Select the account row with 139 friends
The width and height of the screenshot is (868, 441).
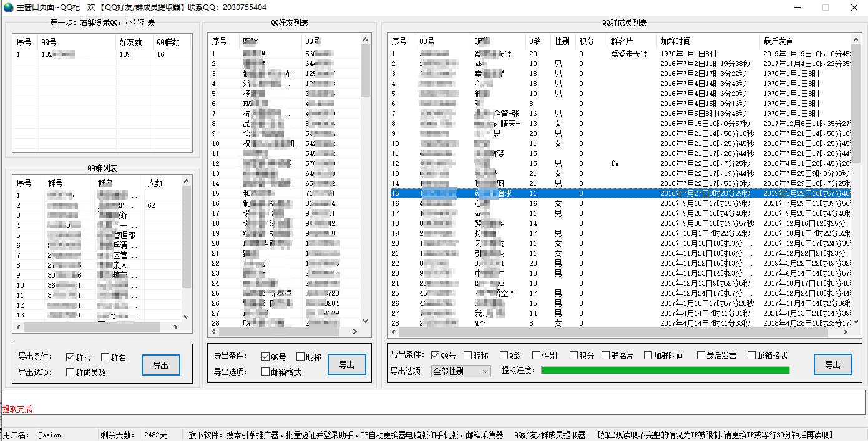click(102, 54)
